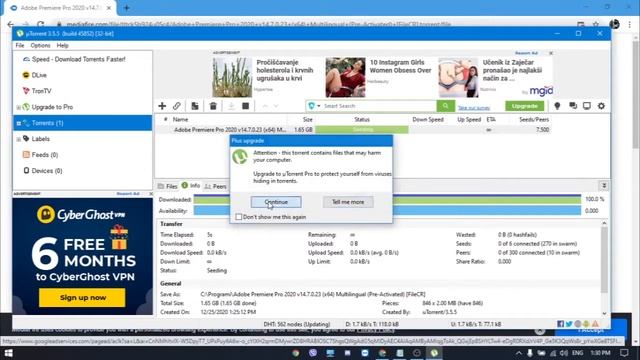Click the Create New Torrent icon

pyautogui.click(x=195, y=106)
